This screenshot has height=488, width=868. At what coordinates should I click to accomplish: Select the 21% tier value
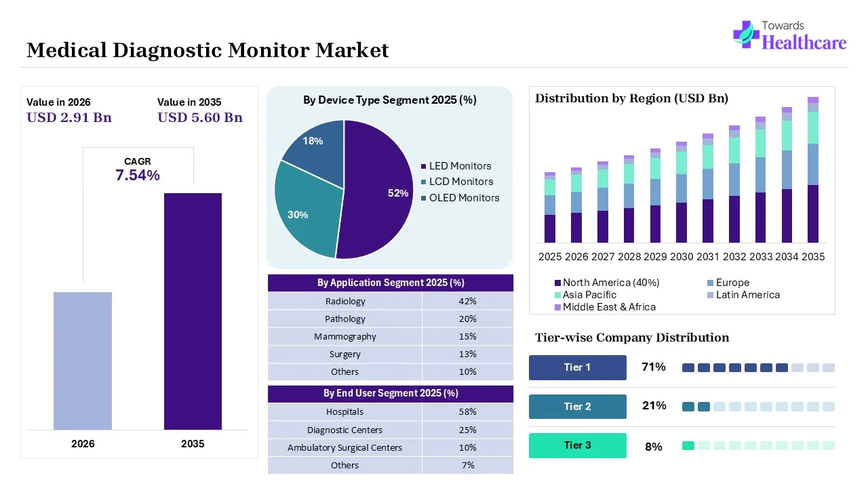pyautogui.click(x=654, y=406)
